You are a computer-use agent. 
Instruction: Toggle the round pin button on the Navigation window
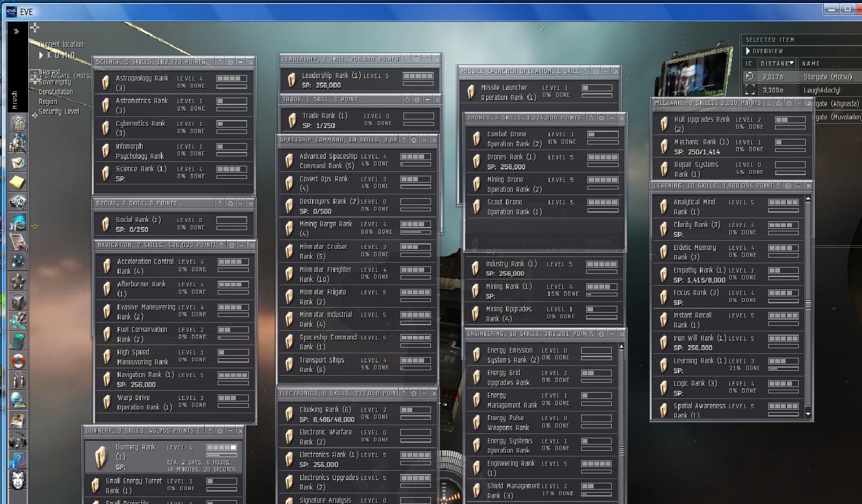point(231,244)
